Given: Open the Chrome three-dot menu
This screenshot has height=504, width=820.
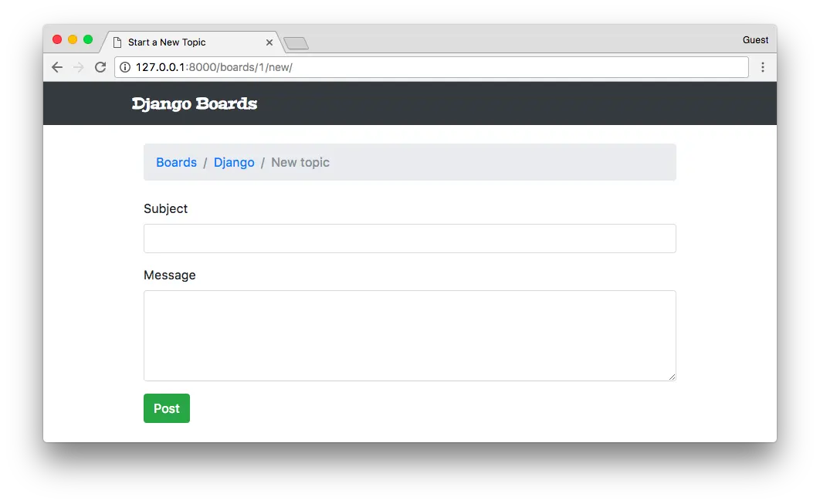Looking at the screenshot, I should [x=762, y=67].
